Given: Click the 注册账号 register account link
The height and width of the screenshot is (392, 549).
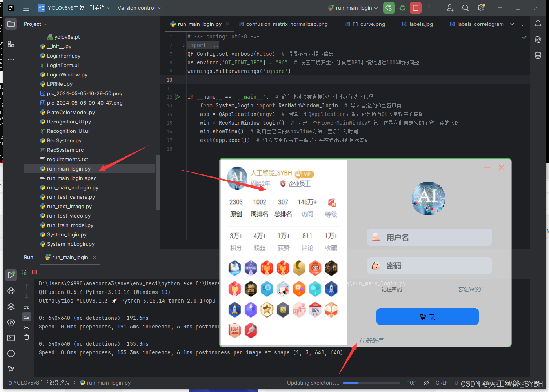Looking at the screenshot, I should 371,341.
